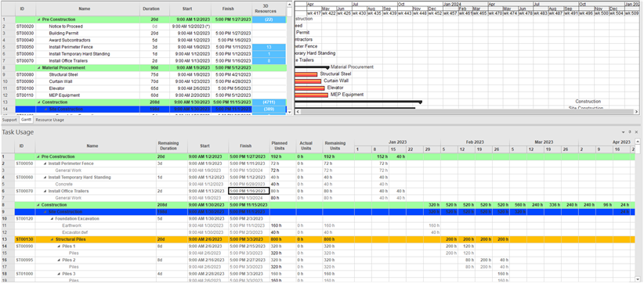Collapse Piles 1 in Task Usage
This screenshot has width=644, height=284.
point(59,246)
